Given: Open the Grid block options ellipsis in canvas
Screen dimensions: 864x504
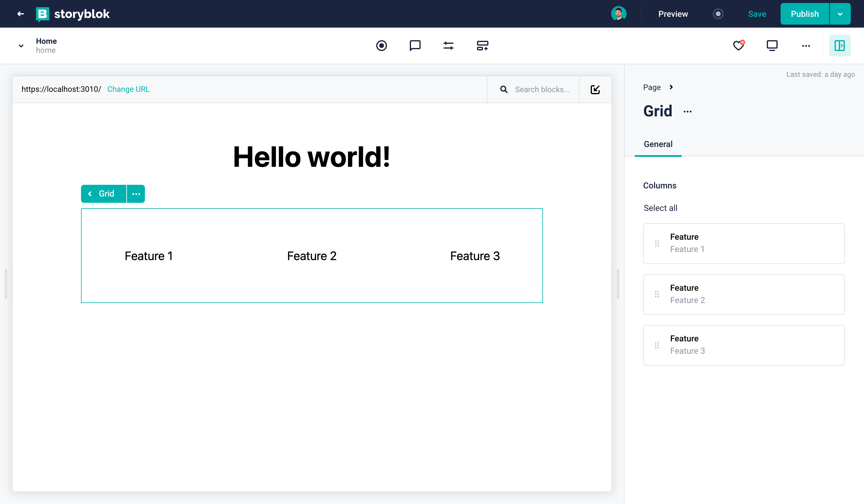Looking at the screenshot, I should coord(136,194).
